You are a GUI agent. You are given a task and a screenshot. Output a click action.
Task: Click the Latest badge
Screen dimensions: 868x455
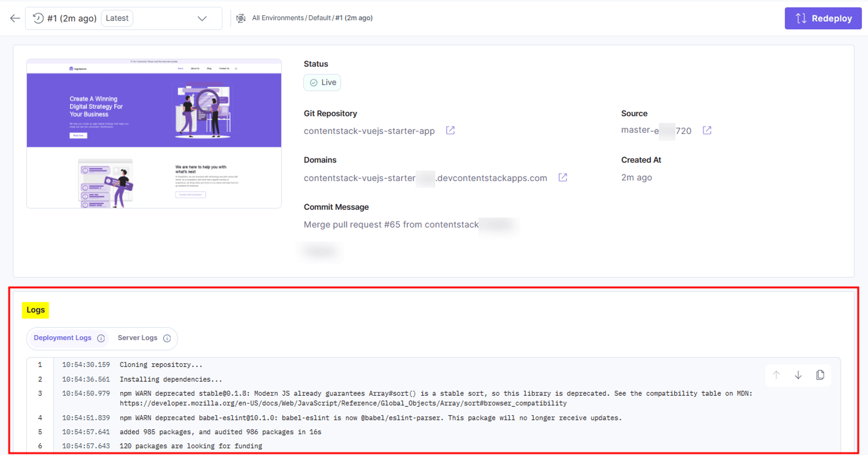pyautogui.click(x=117, y=18)
